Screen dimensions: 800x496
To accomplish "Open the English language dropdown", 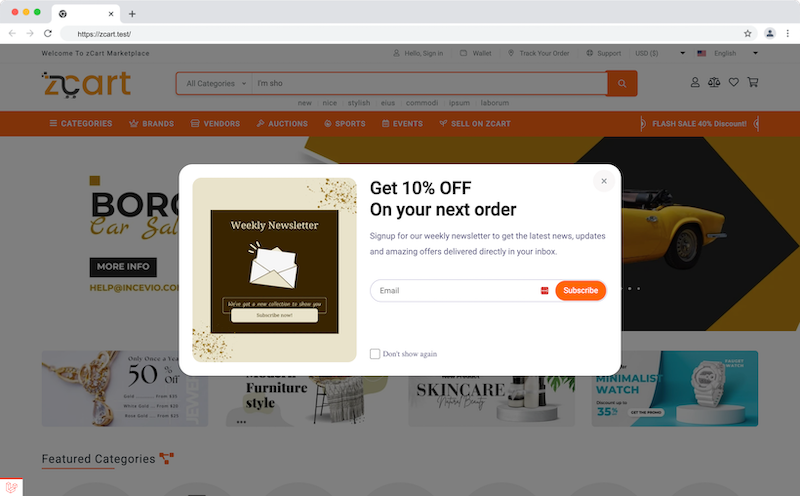I will point(728,53).
